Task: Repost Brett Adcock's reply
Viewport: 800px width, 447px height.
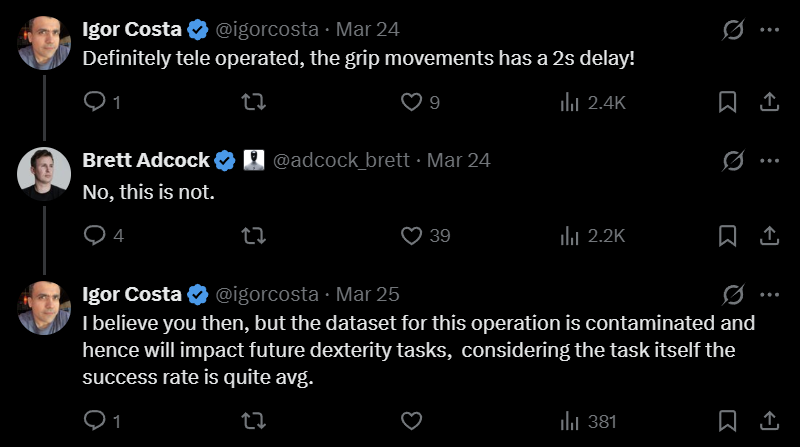Action: point(254,236)
